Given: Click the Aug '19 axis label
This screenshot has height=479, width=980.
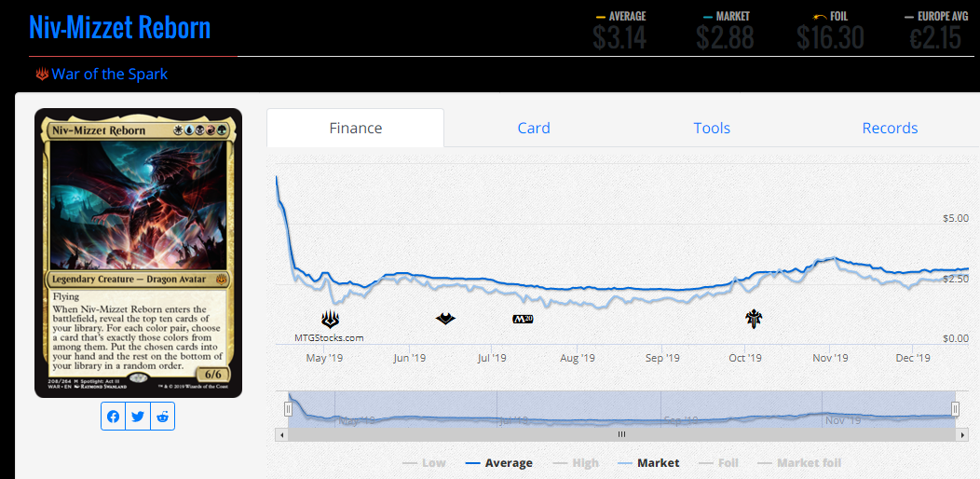Looking at the screenshot, I should pyautogui.click(x=578, y=358).
